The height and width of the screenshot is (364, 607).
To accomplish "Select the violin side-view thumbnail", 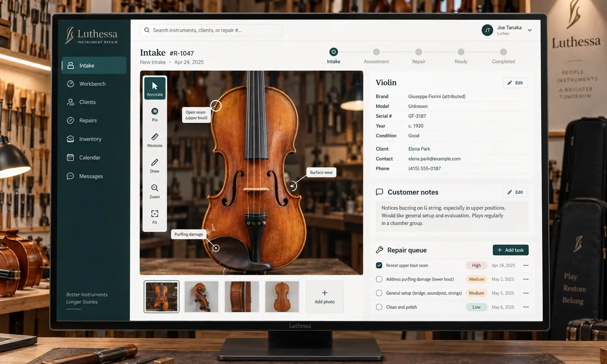I will 242,297.
